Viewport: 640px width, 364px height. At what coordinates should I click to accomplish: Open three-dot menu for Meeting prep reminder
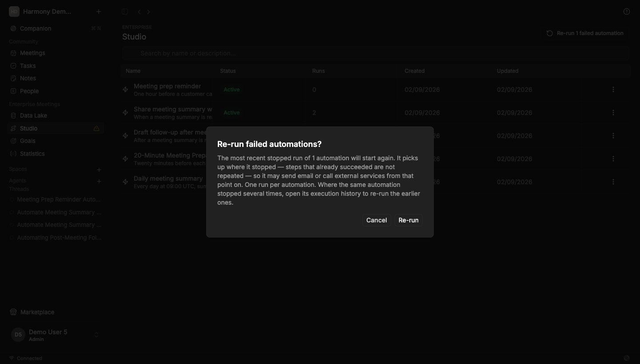[613, 90]
